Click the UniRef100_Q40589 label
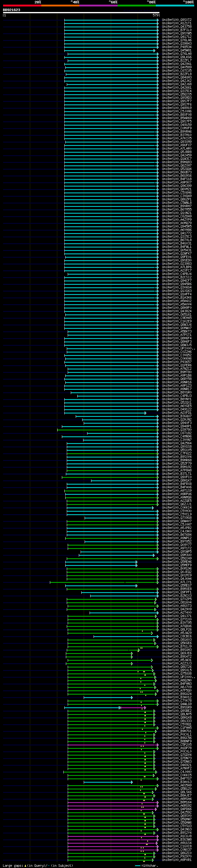The width and height of the screenshot is (197, 868). click(x=177, y=67)
